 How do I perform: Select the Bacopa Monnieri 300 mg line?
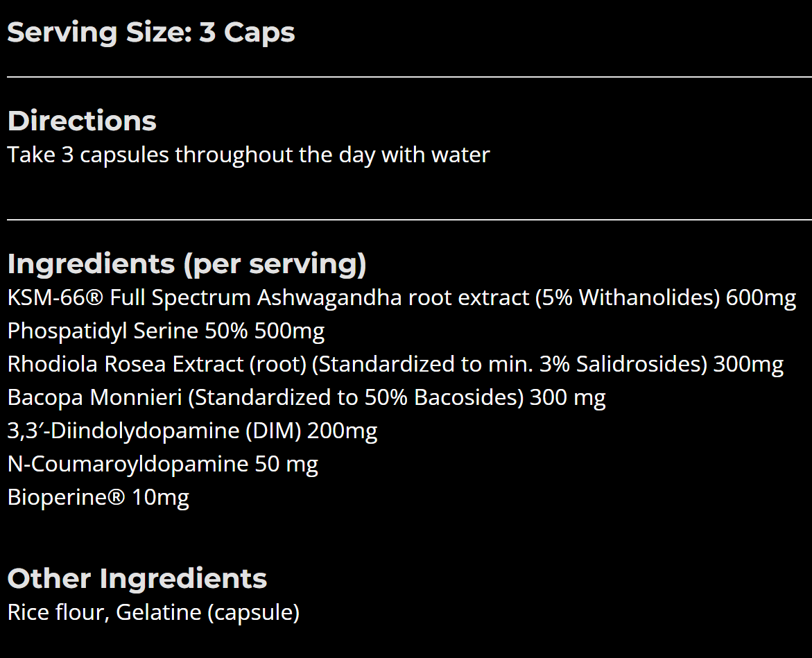click(x=306, y=397)
